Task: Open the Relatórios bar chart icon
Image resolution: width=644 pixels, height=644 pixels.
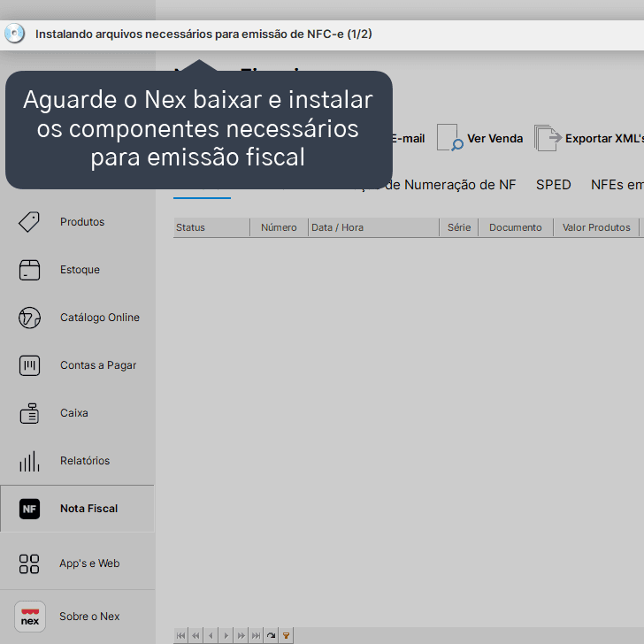Action: click(x=29, y=461)
